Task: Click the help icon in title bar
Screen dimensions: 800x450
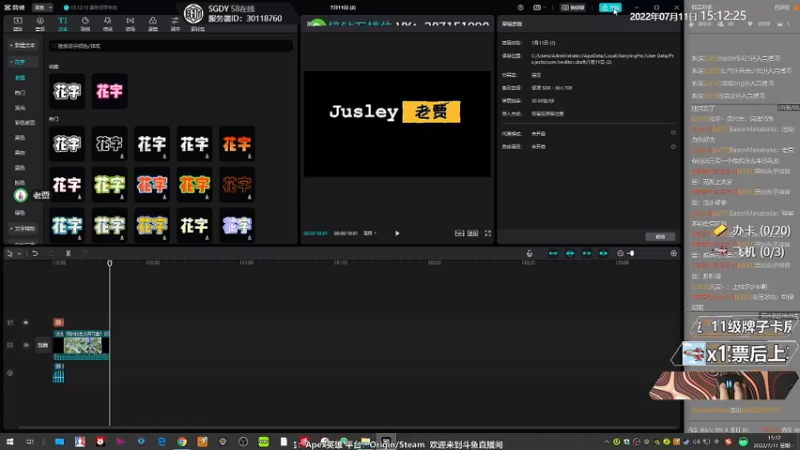Action: click(x=520, y=8)
